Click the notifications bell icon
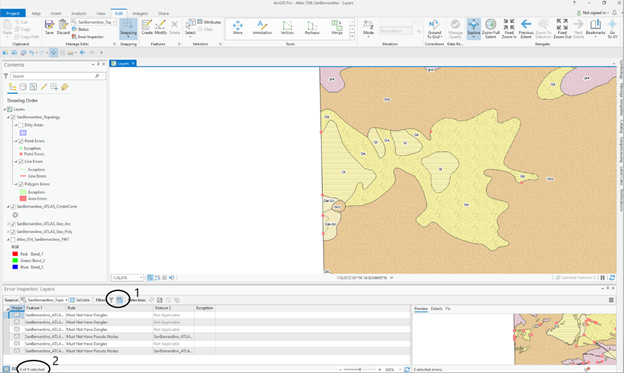The image size is (624, 373). coord(614,13)
